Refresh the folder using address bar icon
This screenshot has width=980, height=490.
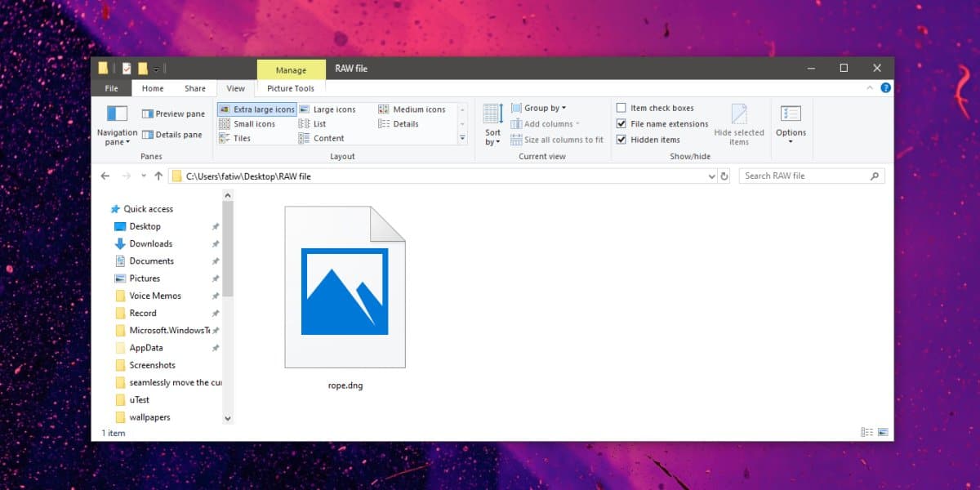click(x=724, y=176)
